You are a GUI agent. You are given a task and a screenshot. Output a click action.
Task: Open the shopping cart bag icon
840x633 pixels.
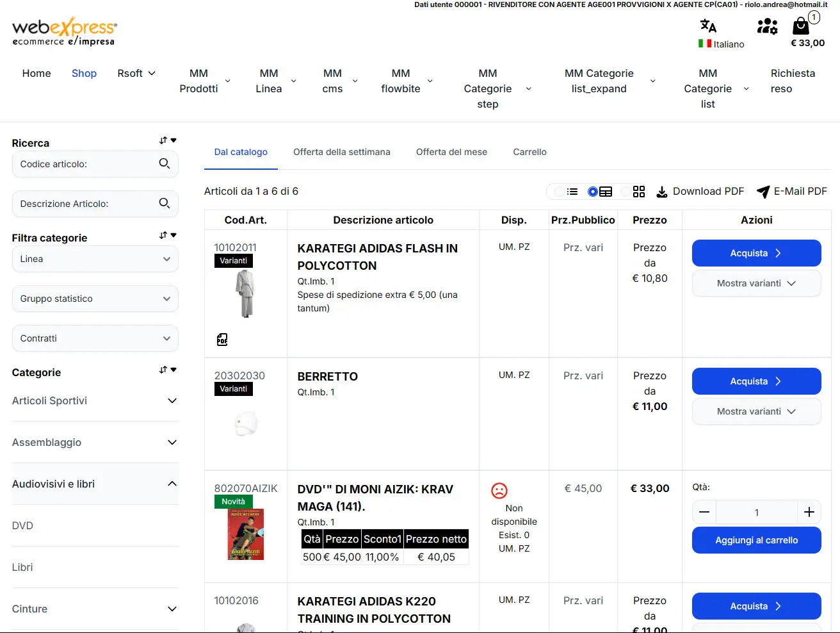tap(800, 26)
